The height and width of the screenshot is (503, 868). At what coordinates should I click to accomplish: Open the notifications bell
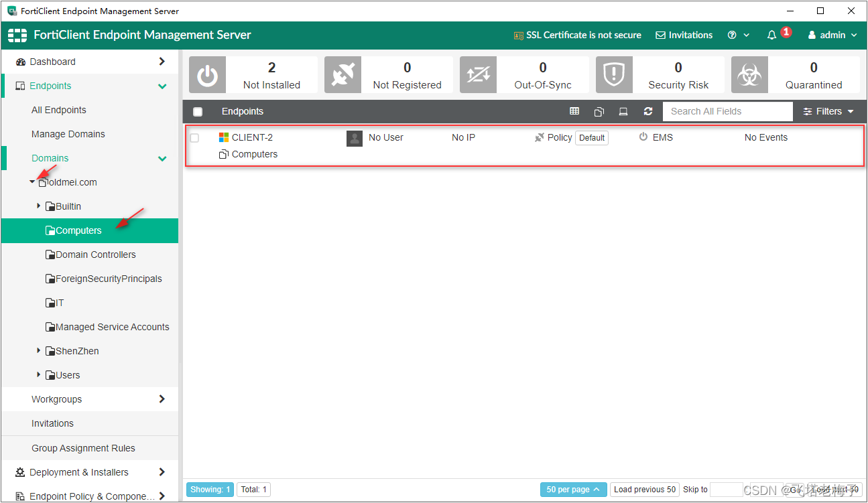(x=772, y=35)
